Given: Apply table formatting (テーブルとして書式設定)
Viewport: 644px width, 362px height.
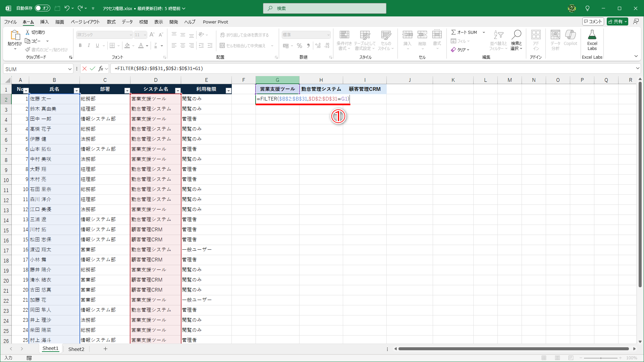Looking at the screenshot, I should [x=365, y=40].
